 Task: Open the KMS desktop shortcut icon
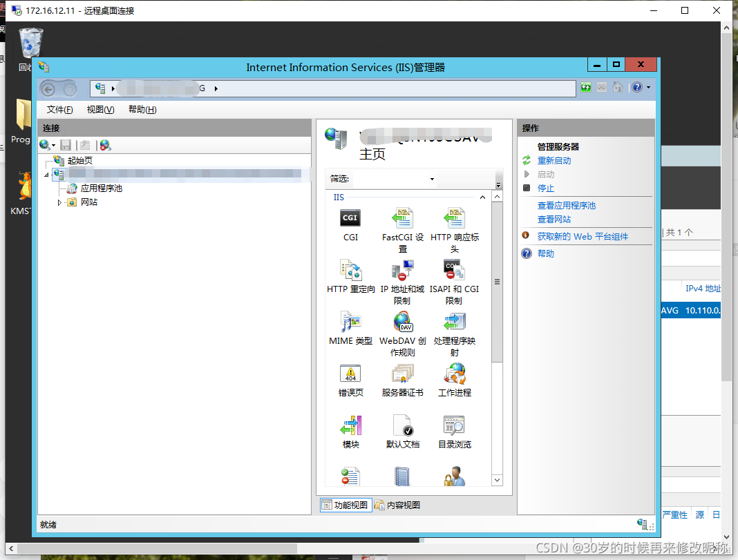click(23, 186)
